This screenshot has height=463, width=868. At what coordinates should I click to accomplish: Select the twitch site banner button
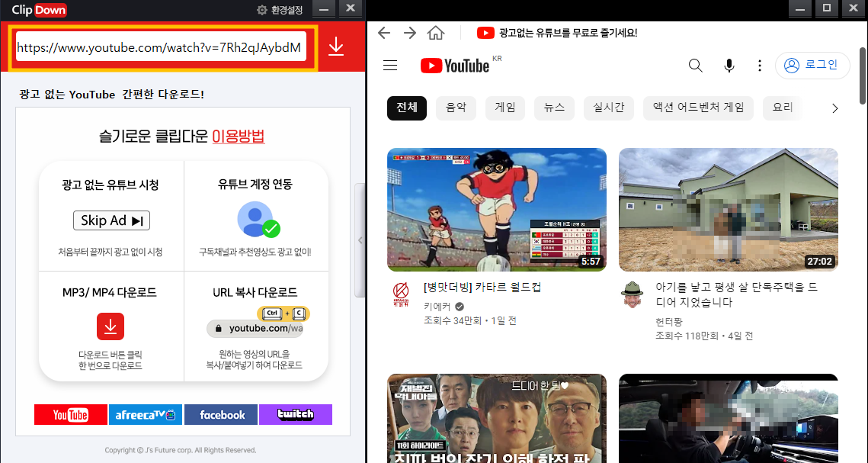pos(296,415)
